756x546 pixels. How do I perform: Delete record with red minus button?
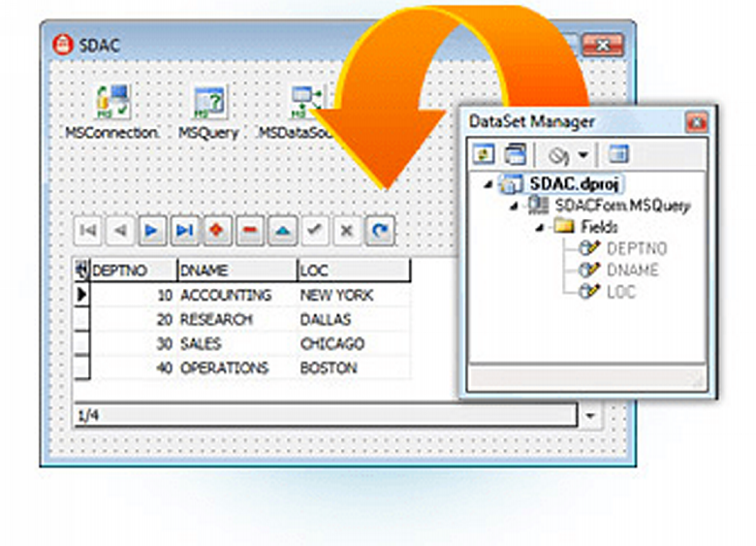tap(250, 231)
